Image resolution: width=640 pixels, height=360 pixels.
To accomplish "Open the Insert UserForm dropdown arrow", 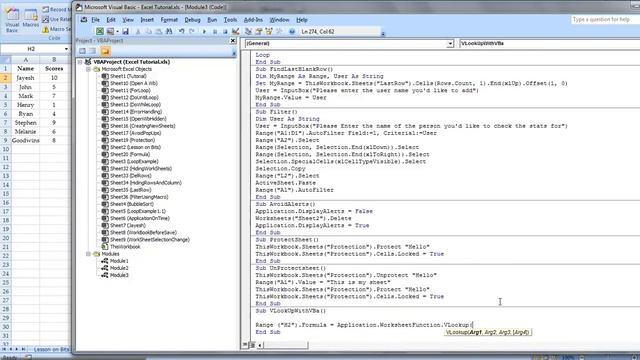I will pos(117,31).
